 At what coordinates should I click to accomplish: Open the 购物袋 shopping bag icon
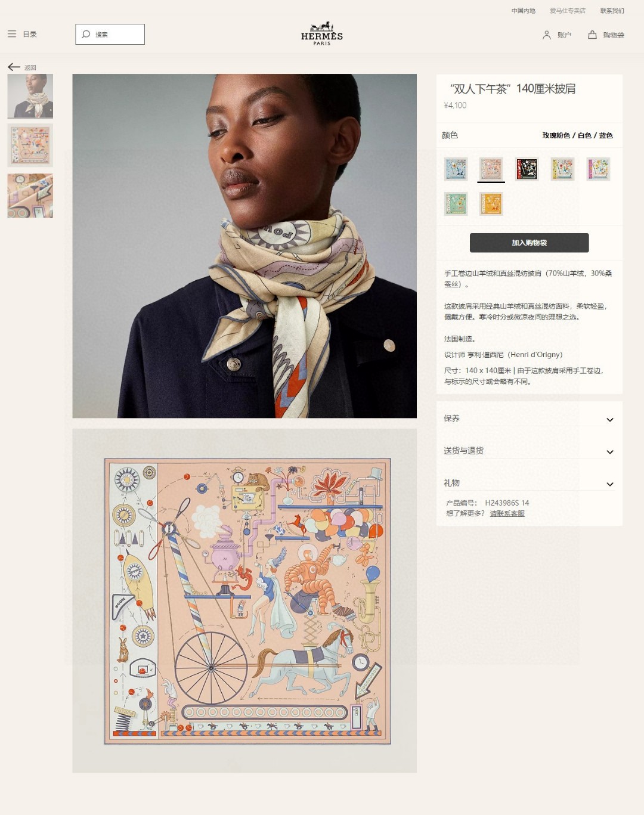click(x=592, y=35)
